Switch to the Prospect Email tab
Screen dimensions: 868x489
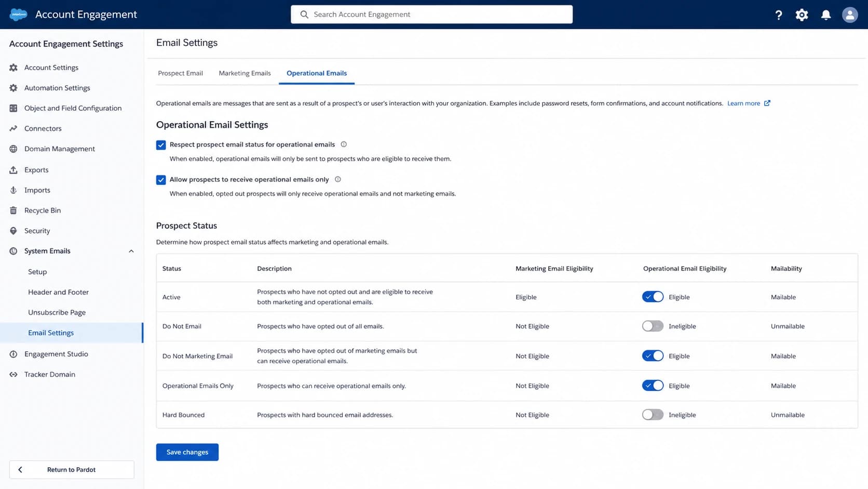point(180,73)
